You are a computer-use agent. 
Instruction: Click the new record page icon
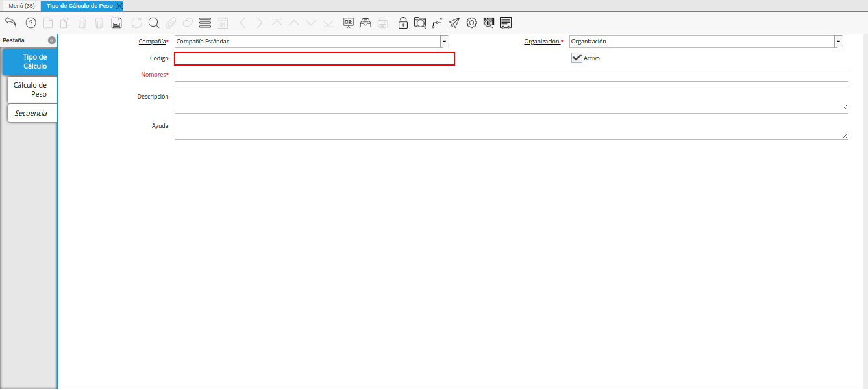(48, 23)
